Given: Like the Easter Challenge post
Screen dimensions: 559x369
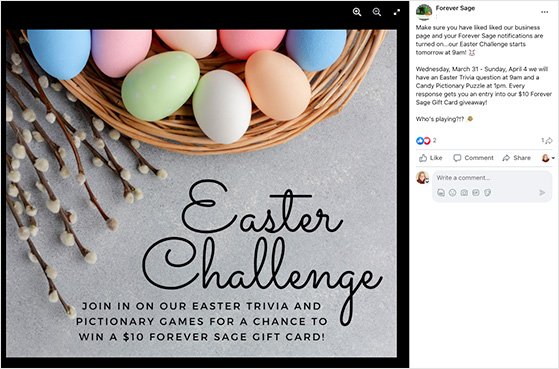Looking at the screenshot, I should [x=431, y=158].
